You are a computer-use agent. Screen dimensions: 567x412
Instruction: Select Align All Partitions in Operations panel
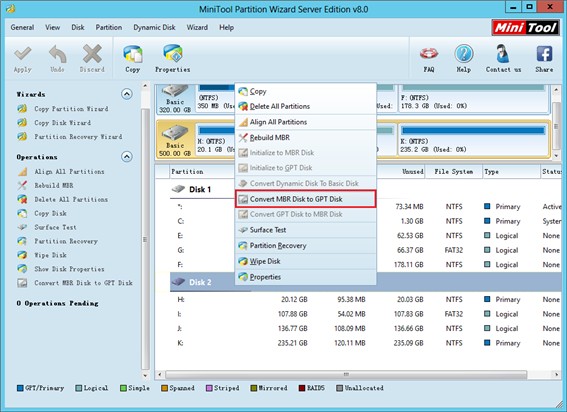69,171
